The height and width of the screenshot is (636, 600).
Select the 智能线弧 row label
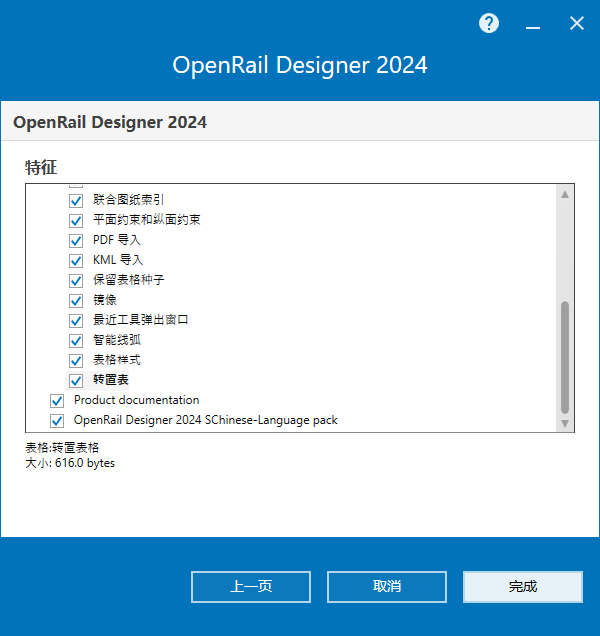[117, 340]
